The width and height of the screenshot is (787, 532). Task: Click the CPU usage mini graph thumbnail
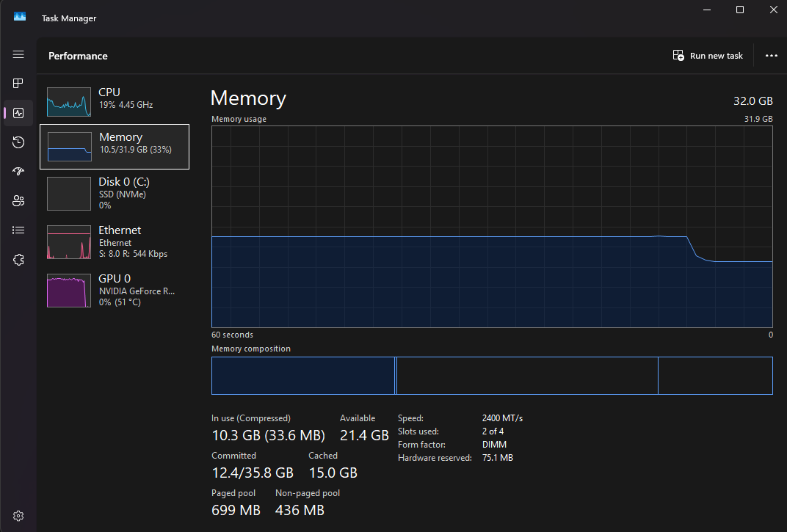click(69, 102)
